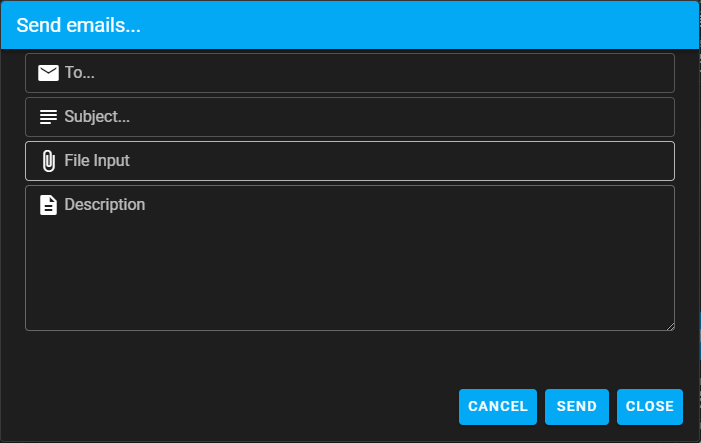Viewport: 701px width, 443px height.
Task: Click the empty dialog area below Description box
Action: coord(350,355)
